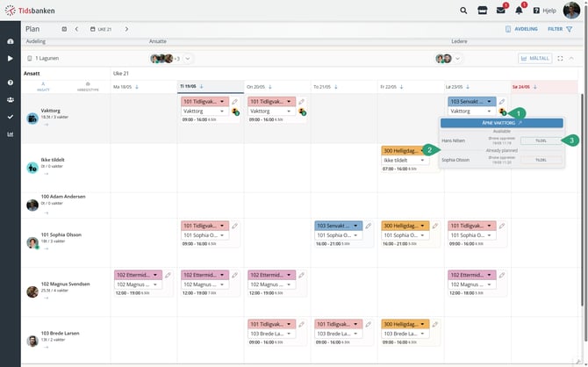
Task: Open the play icon in left sidebar
Action: [11, 59]
